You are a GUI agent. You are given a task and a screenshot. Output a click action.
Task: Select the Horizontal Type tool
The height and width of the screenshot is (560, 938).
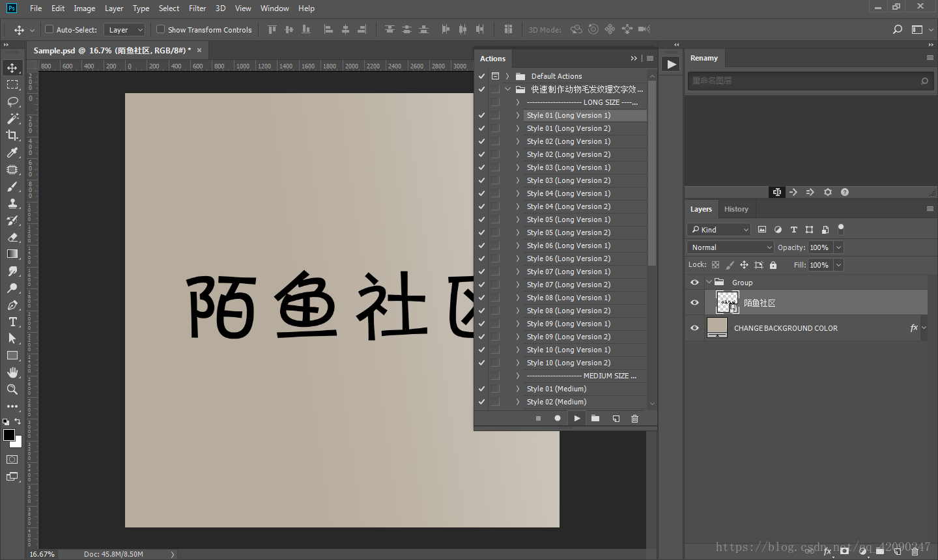click(x=12, y=322)
